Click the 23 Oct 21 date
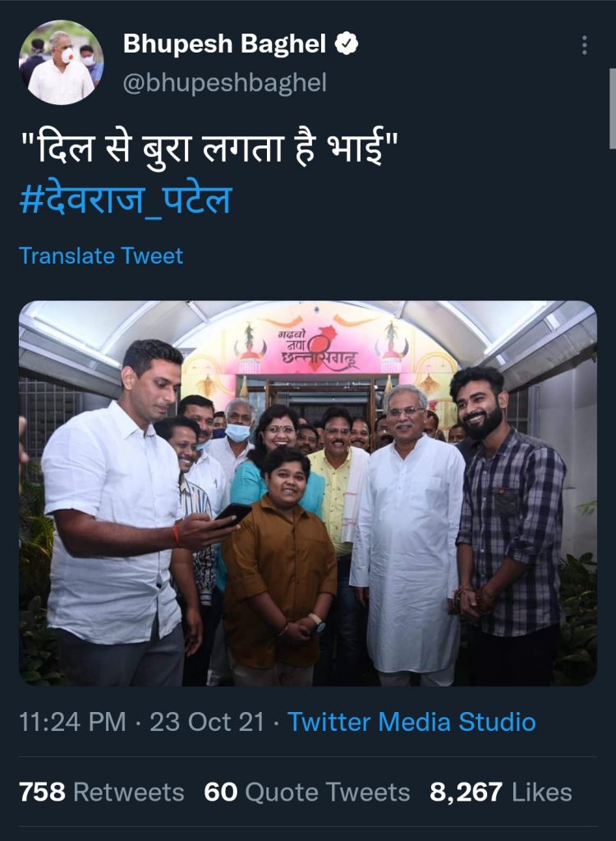 (x=205, y=723)
